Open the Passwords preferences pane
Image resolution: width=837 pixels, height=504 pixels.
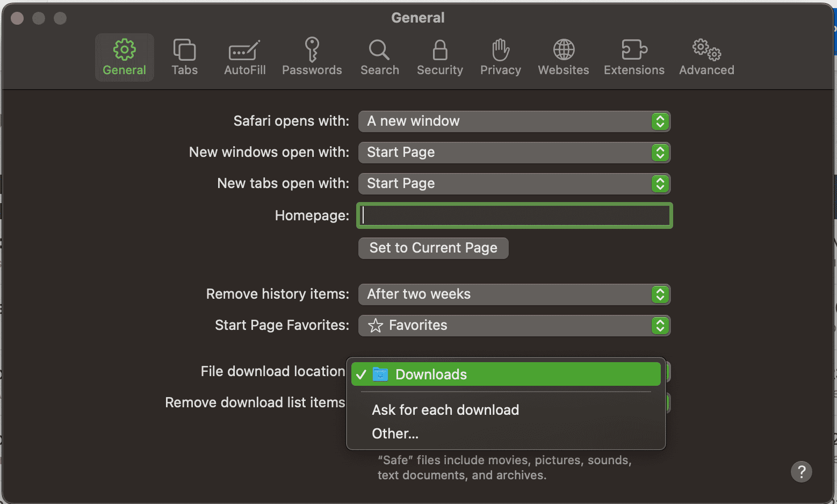coord(312,57)
